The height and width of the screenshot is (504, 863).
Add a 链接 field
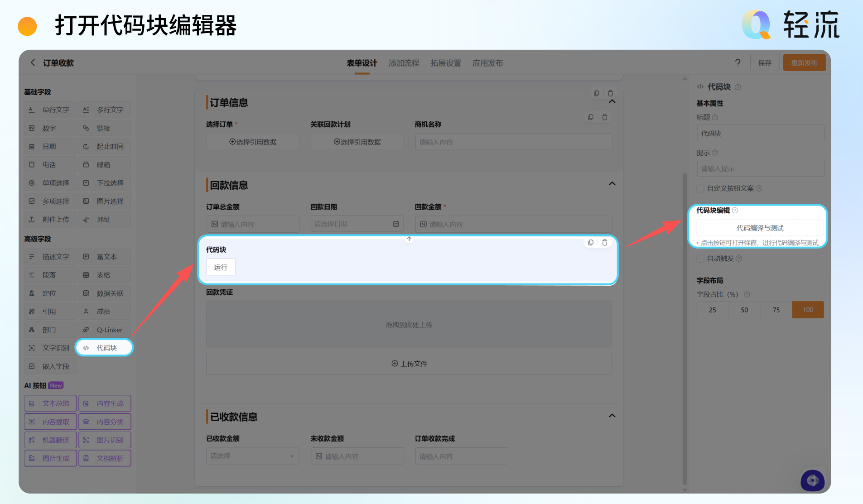105,128
